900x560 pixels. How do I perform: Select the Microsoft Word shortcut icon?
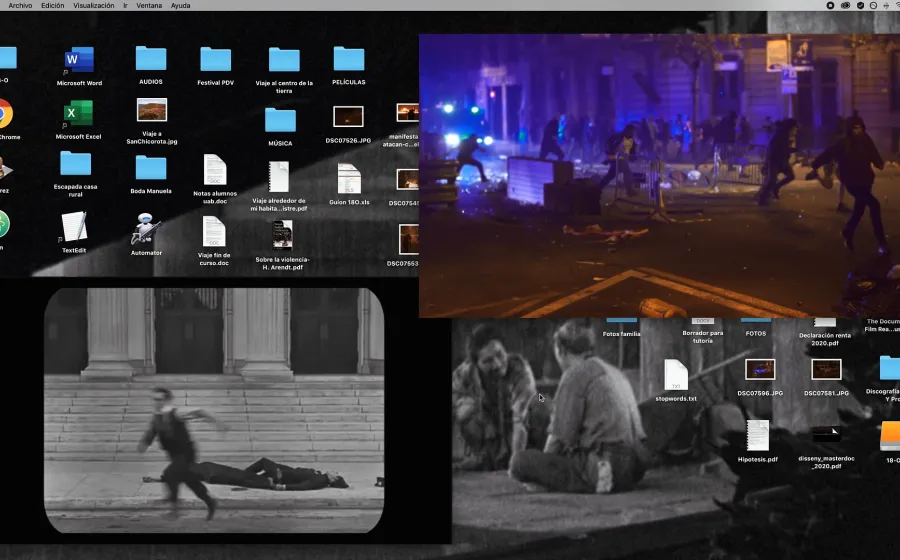79,60
